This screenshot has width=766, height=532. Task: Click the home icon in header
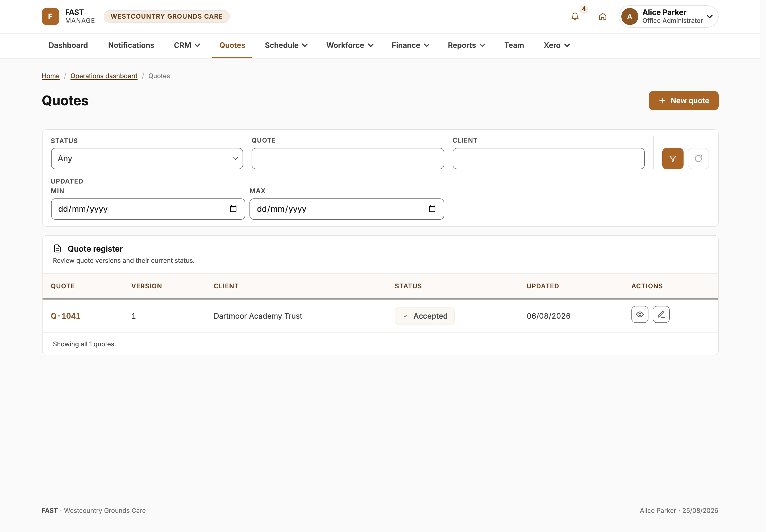602,16
